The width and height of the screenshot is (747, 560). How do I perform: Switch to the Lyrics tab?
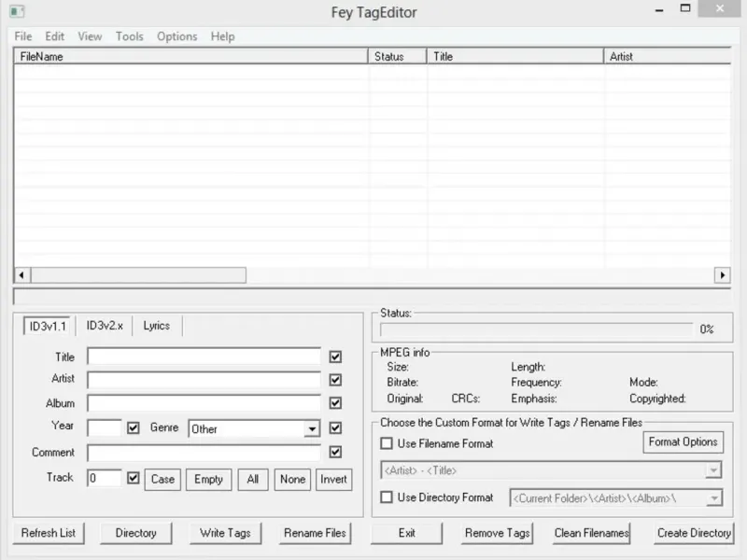tap(157, 326)
